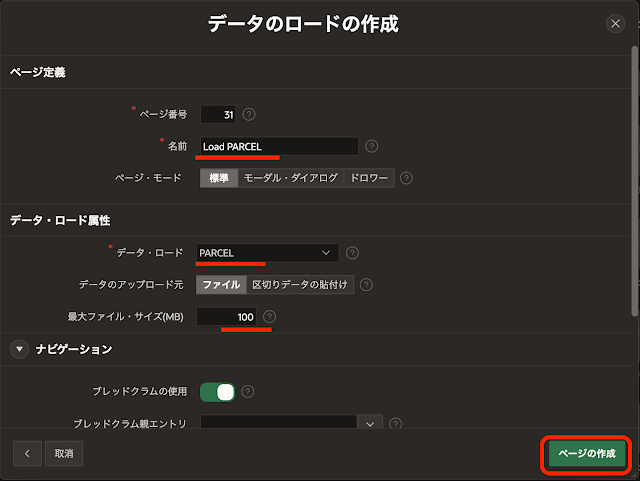This screenshot has width=640, height=481.
Task: Open help icon beside 名前 field
Action: (x=371, y=146)
